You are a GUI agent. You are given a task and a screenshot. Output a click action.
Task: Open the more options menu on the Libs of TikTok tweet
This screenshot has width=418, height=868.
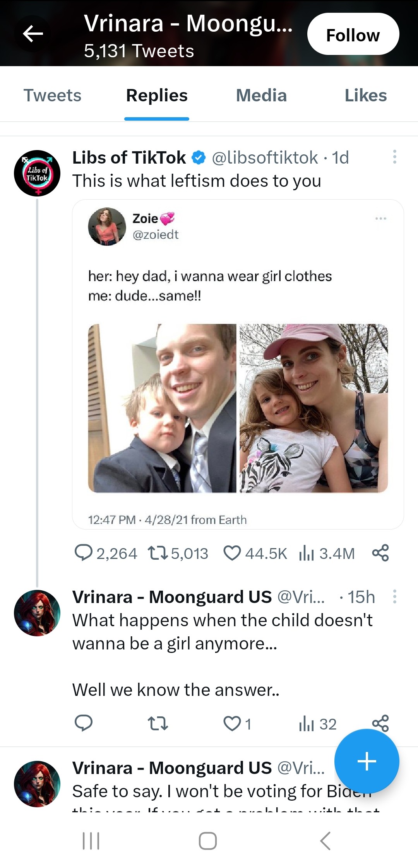pos(394,157)
